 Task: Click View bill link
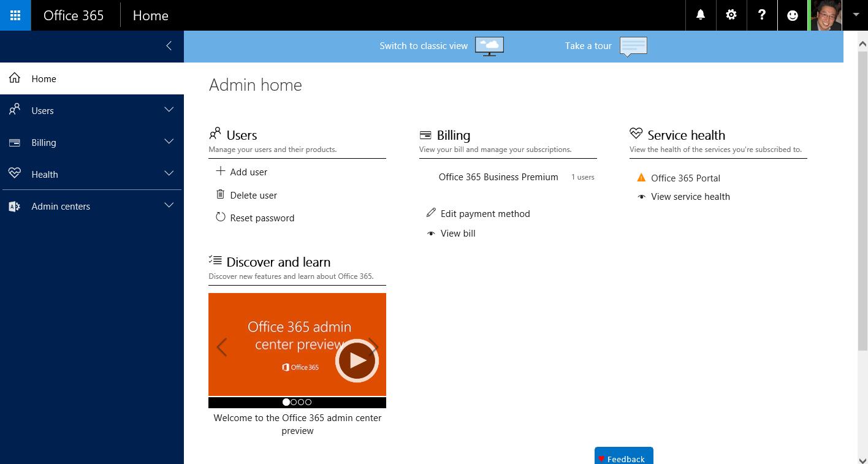point(458,234)
